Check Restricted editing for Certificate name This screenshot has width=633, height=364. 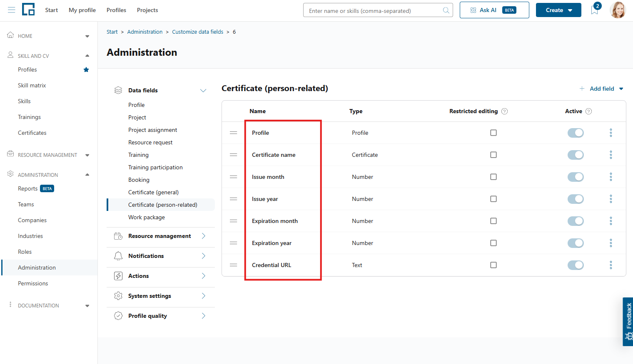tap(493, 155)
